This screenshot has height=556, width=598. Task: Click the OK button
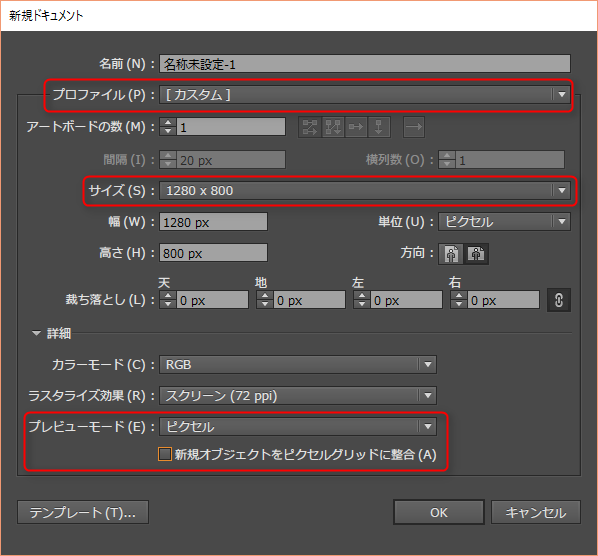tap(439, 512)
